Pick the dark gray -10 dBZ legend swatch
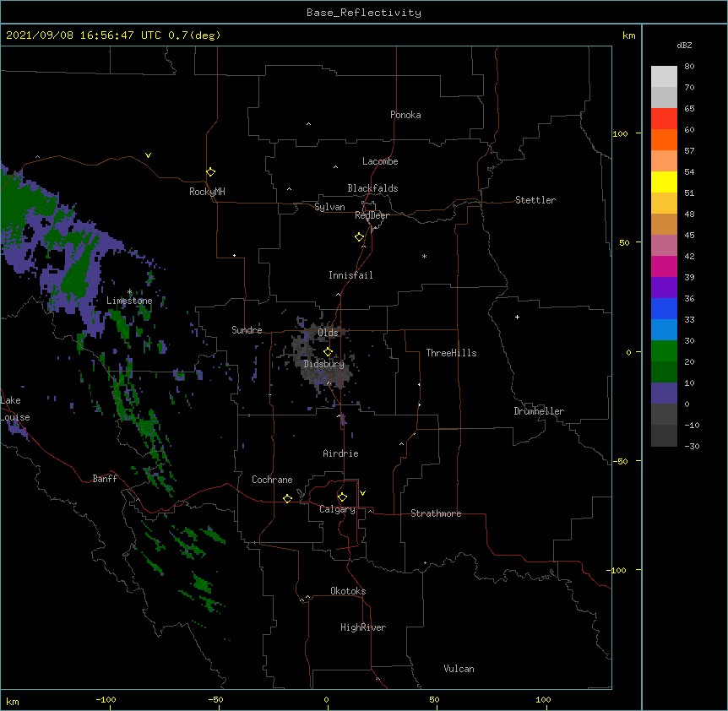 click(x=664, y=436)
